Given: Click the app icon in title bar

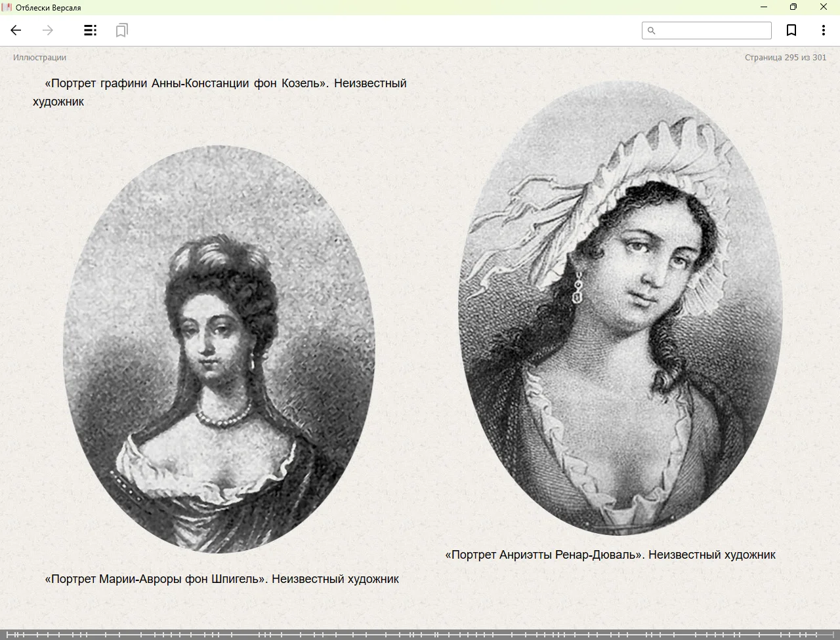Looking at the screenshot, I should (7, 7).
